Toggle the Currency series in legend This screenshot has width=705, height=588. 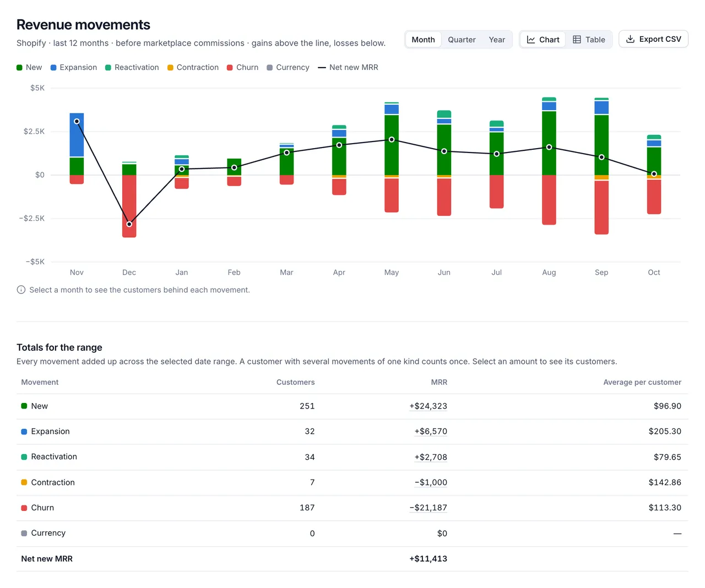288,67
